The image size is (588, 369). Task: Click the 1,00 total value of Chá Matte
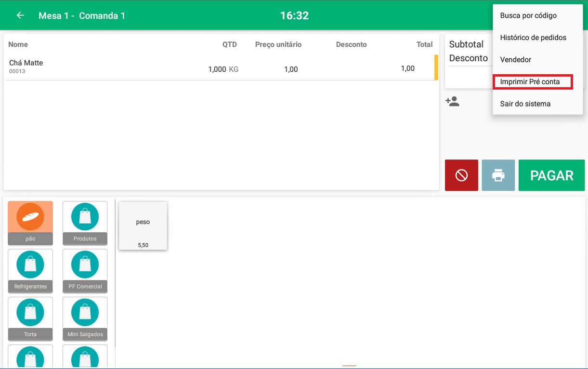click(408, 68)
